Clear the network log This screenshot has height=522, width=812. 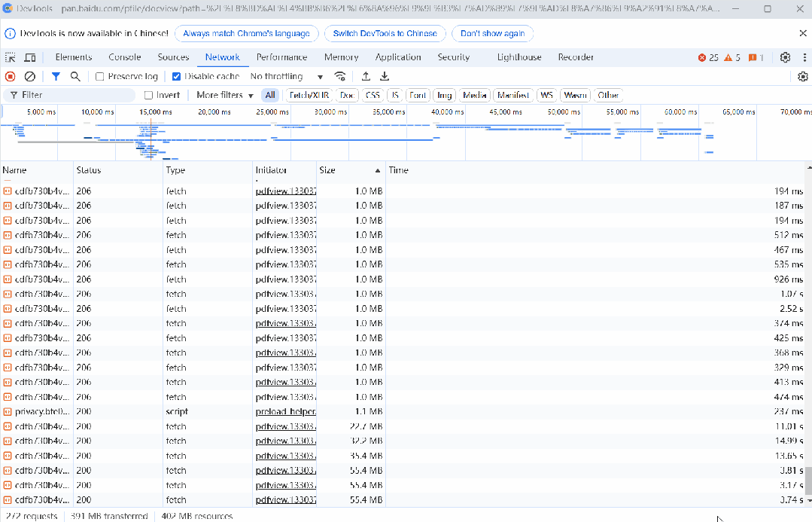pyautogui.click(x=29, y=76)
